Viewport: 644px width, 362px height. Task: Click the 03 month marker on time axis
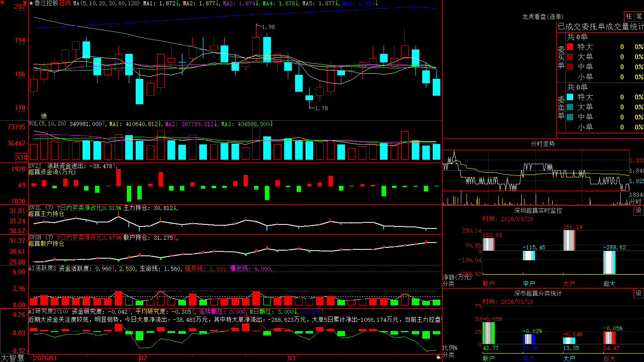pyautogui.click(x=292, y=358)
